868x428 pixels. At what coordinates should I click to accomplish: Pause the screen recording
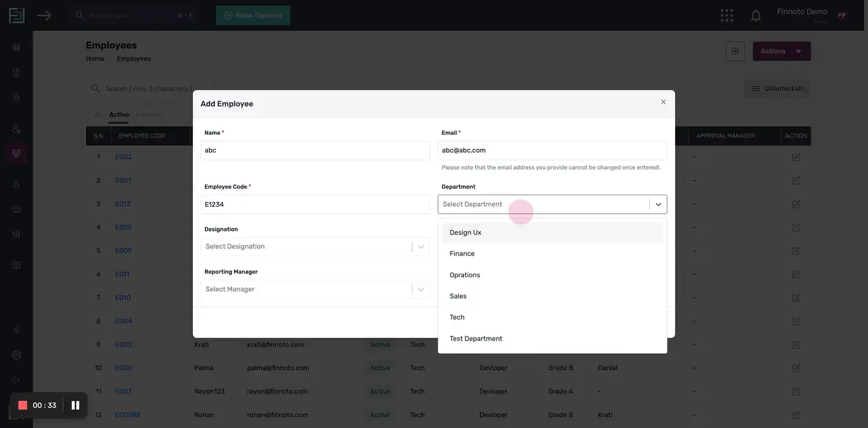75,405
